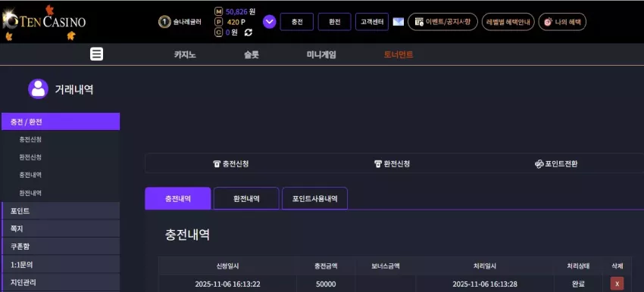Select the 충전내역 tab
Viewport: 644px width, 292px height.
pyautogui.click(x=178, y=198)
